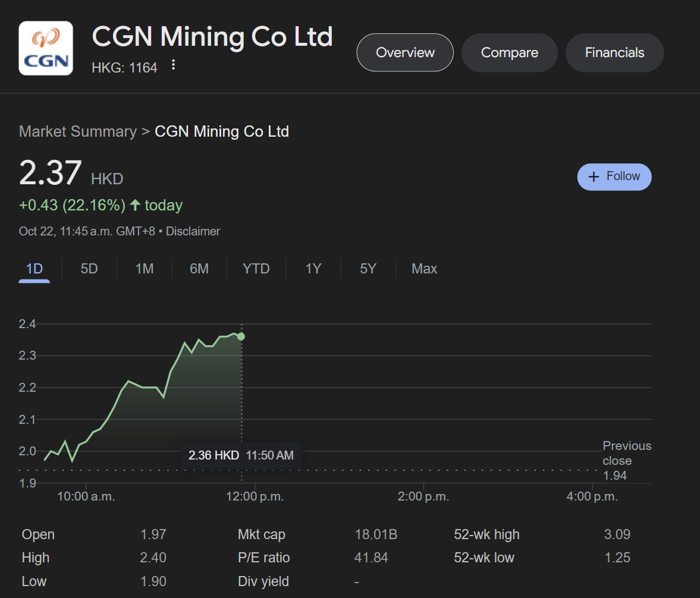Image resolution: width=700 pixels, height=598 pixels.
Task: Click the HKG: 1164 ticker text
Action: coord(124,68)
